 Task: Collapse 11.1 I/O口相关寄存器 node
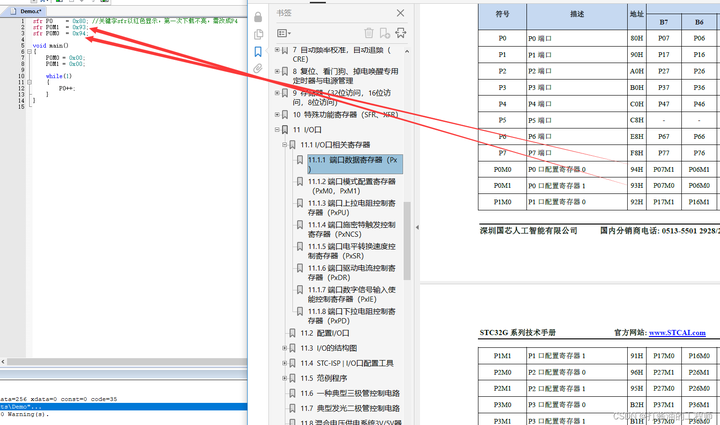pos(284,145)
